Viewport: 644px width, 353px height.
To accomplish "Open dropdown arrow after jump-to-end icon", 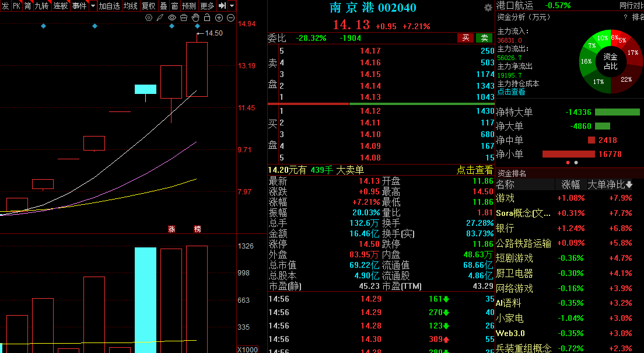I will point(232,6).
